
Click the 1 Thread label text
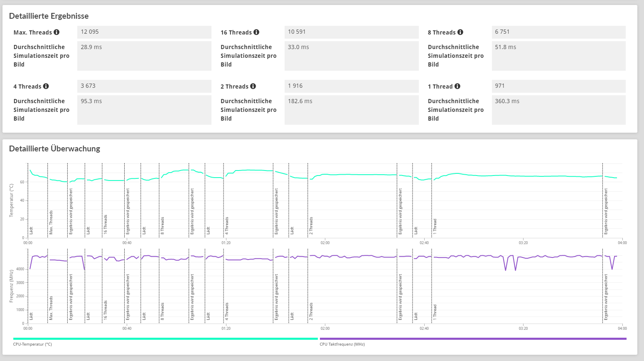click(x=440, y=87)
